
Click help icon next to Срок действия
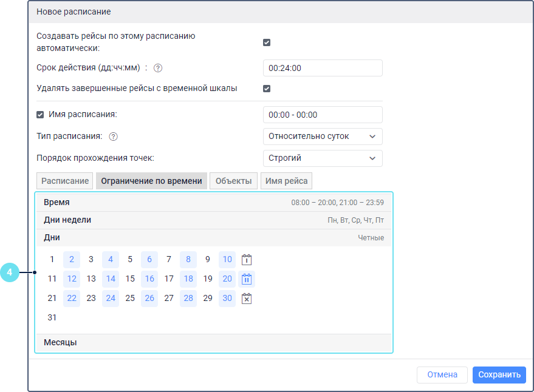[158, 68]
